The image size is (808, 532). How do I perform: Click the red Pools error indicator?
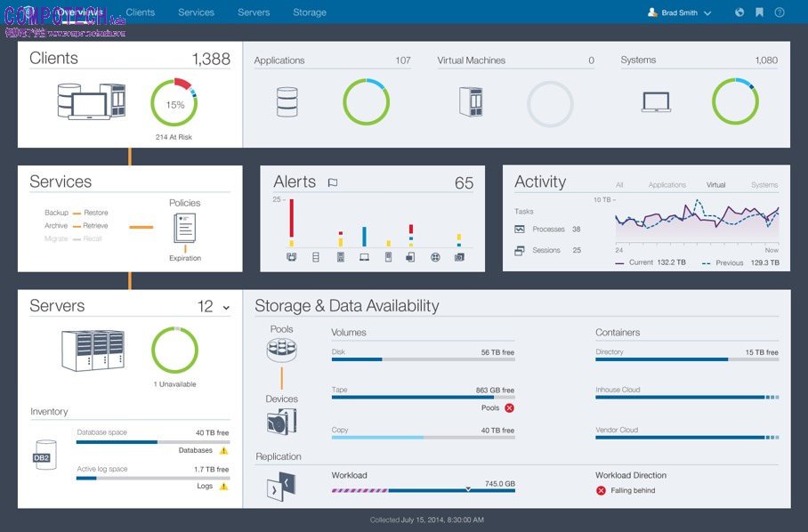(510, 407)
